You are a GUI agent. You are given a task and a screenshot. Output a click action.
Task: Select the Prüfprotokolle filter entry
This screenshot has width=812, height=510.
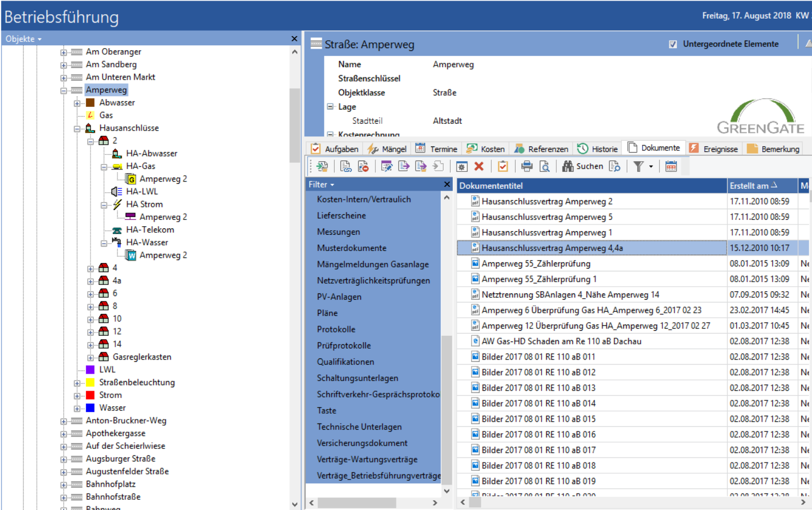[344, 345]
